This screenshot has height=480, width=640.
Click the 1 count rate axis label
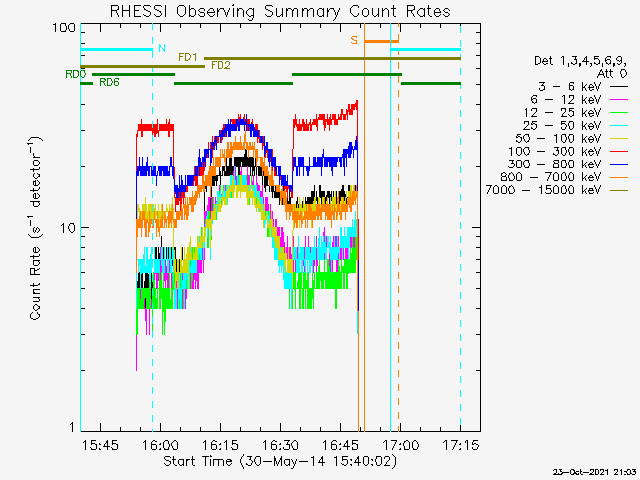pos(72,427)
